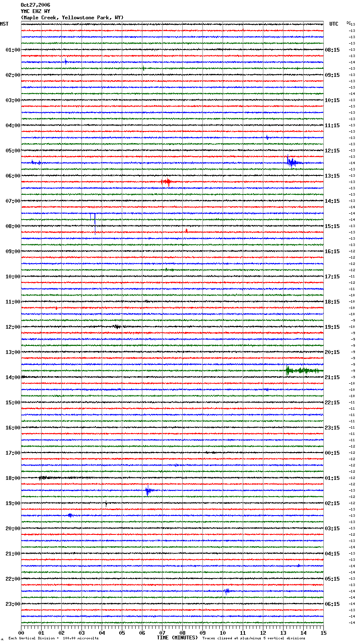The width and height of the screenshot is (357, 644).
Task: Select the 16:00 MST time label
Action: 13,428
